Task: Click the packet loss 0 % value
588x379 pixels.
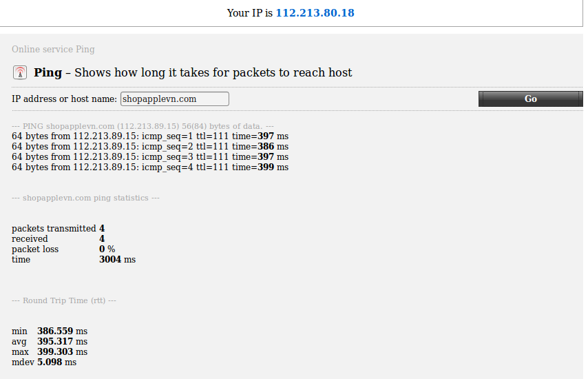Action: [x=107, y=249]
